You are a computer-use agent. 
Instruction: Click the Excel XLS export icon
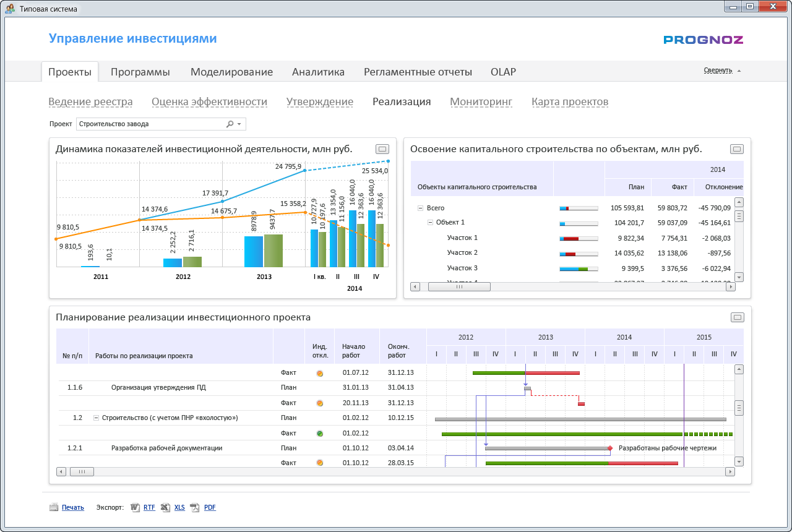coord(165,507)
